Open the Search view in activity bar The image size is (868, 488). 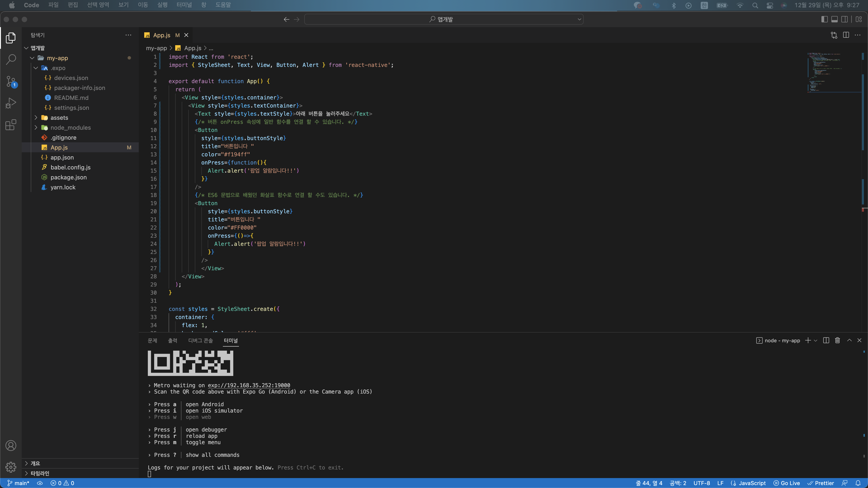coord(11,60)
